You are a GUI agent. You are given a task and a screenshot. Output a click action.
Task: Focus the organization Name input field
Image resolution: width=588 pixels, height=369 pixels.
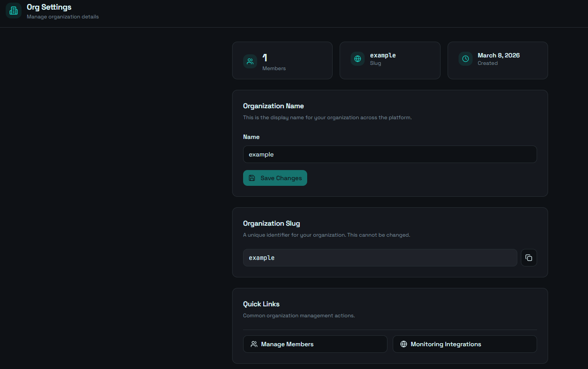coord(390,154)
